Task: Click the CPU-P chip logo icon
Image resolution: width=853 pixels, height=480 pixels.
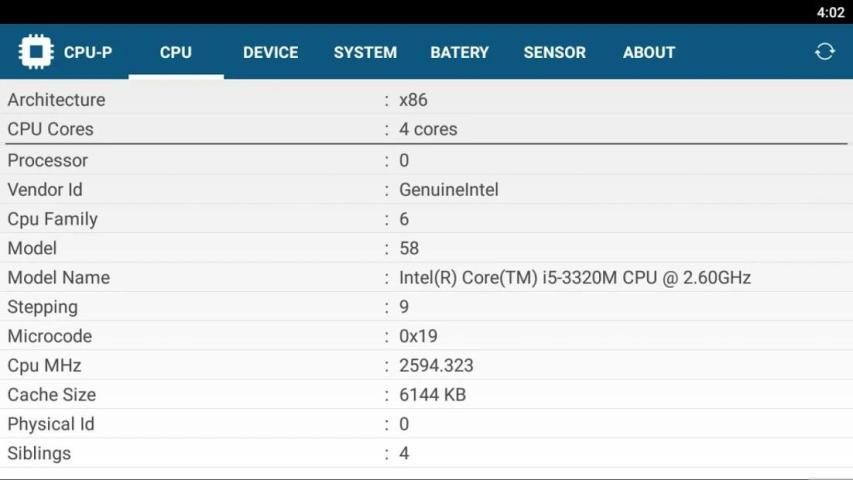Action: 36,52
